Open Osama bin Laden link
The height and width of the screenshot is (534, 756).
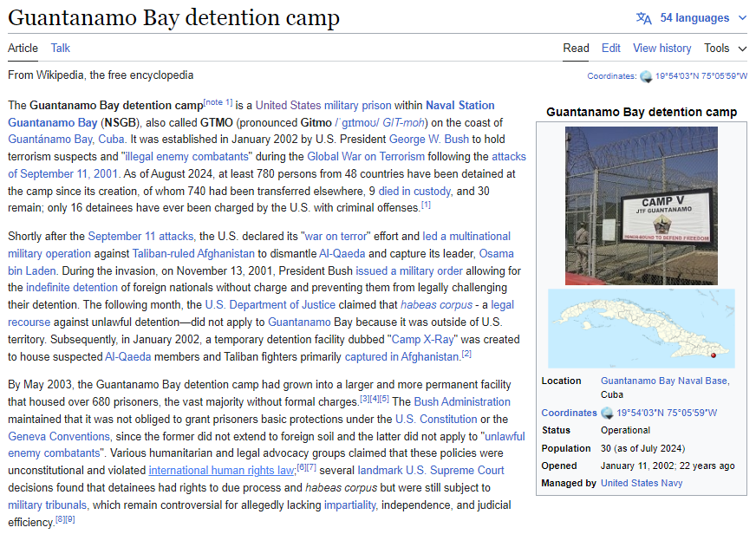pyautogui.click(x=261, y=262)
